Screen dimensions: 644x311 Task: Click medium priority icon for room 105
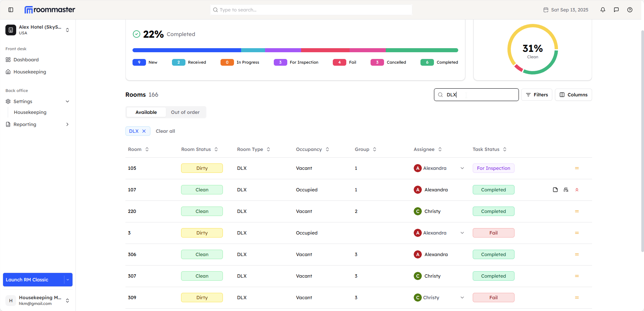tap(577, 168)
